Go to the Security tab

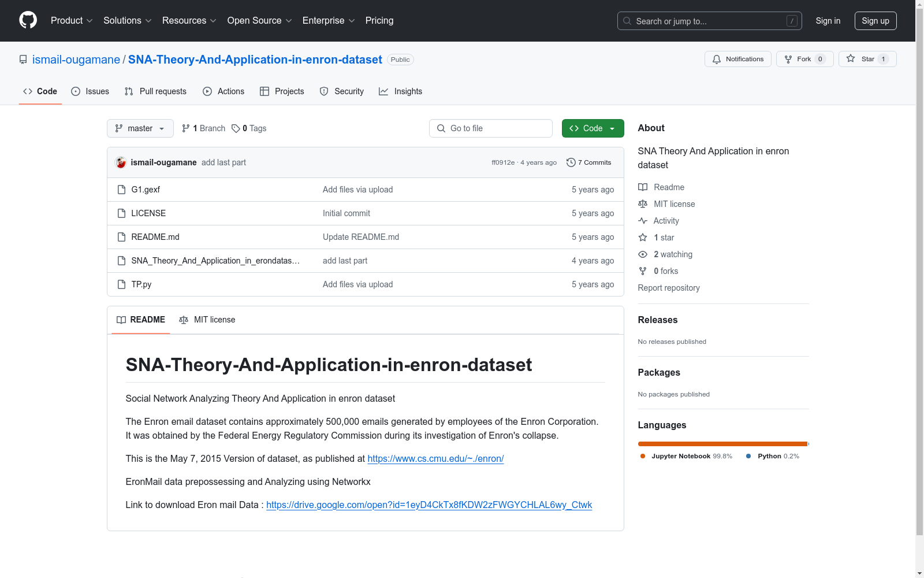click(342, 91)
